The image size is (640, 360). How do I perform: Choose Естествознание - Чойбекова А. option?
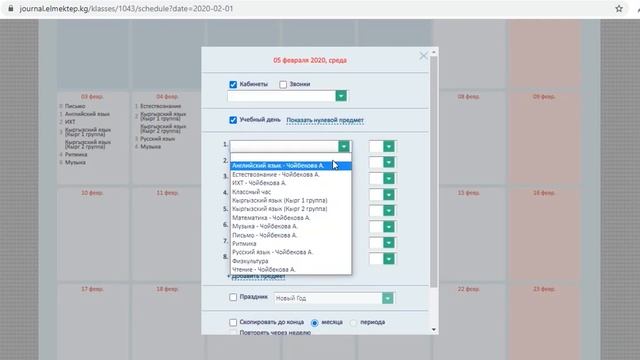[291, 174]
